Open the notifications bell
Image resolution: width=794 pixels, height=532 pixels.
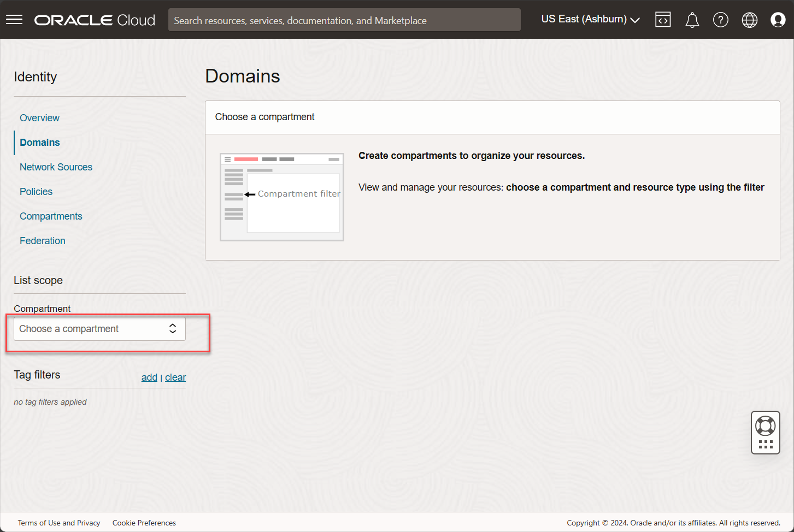[692, 20]
